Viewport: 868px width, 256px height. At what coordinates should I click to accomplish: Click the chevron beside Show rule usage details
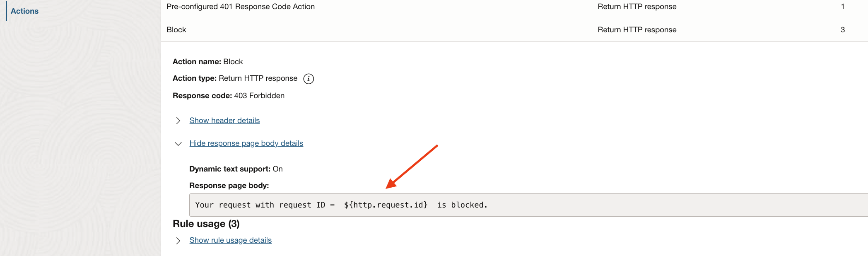(x=178, y=240)
